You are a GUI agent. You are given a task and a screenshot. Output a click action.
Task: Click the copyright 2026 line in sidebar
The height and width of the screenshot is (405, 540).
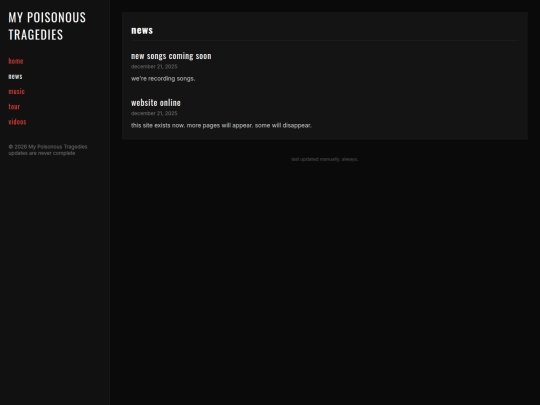pyautogui.click(x=48, y=147)
